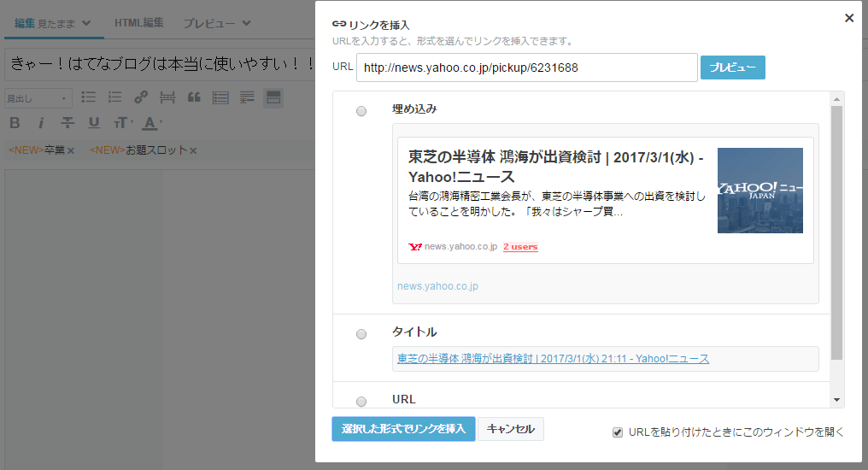
Task: Remove the お題スロット tag
Action: pos(193,150)
